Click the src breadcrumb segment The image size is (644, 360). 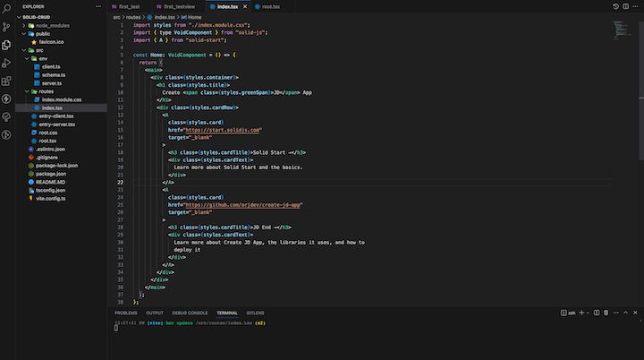[116, 17]
